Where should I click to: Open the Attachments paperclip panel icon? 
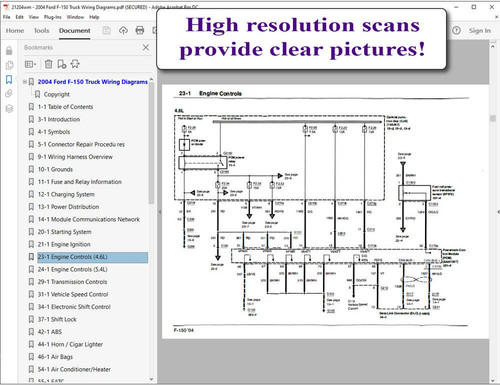pos(9,94)
